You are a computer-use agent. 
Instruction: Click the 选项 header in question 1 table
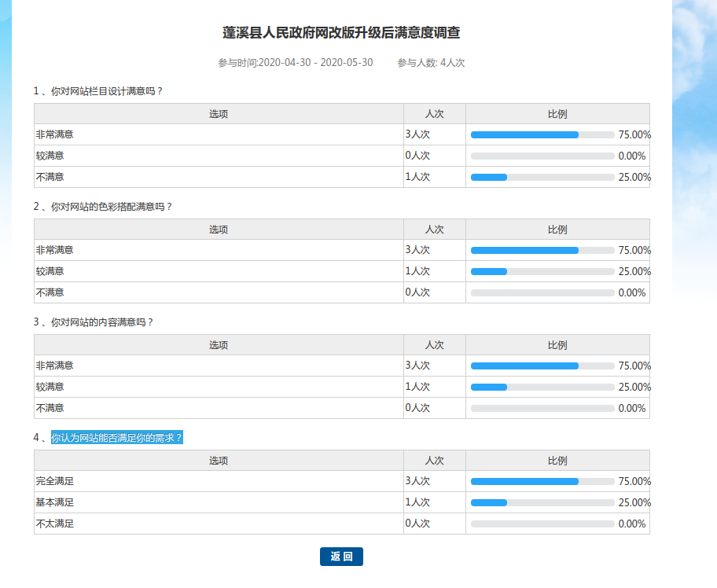pos(219,114)
